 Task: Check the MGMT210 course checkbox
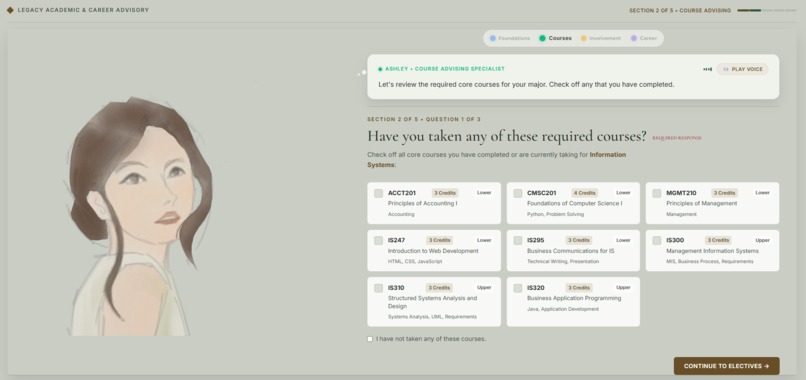(x=656, y=193)
